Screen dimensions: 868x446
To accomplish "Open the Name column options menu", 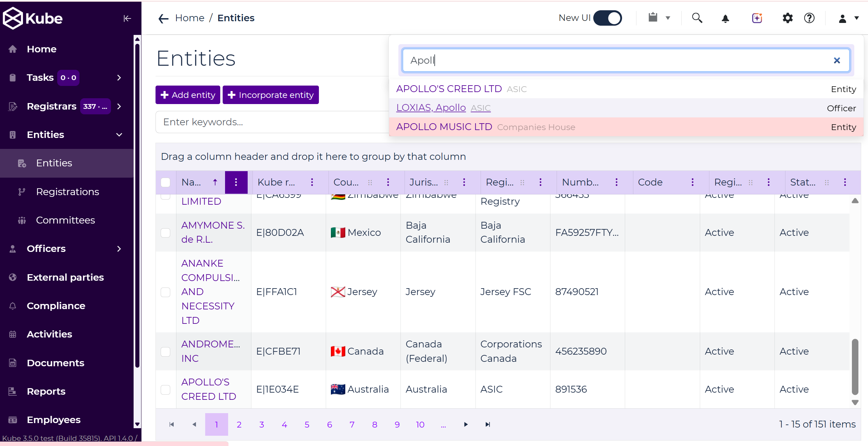I will [x=236, y=182].
